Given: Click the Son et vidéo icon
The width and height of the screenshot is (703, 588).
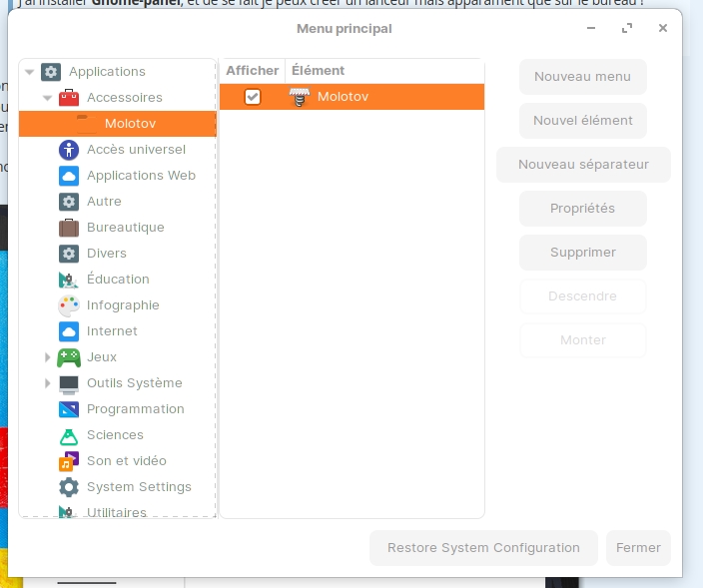Looking at the screenshot, I should pyautogui.click(x=69, y=461).
